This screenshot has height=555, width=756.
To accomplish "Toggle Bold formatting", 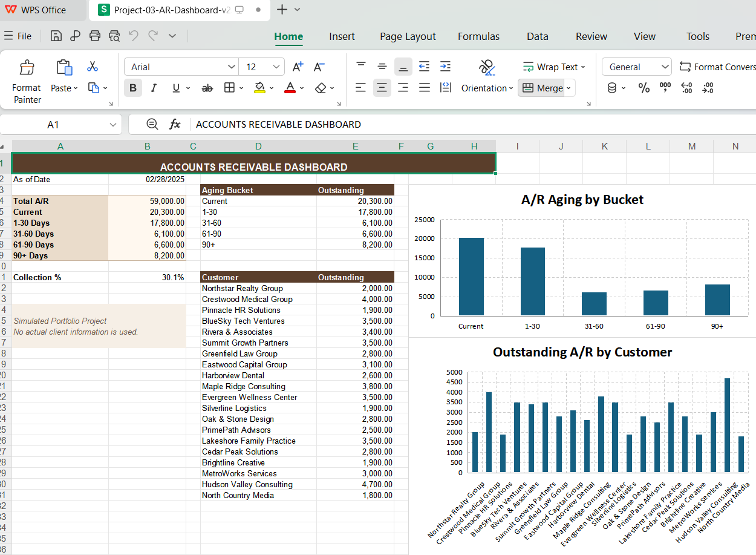I will click(x=133, y=88).
